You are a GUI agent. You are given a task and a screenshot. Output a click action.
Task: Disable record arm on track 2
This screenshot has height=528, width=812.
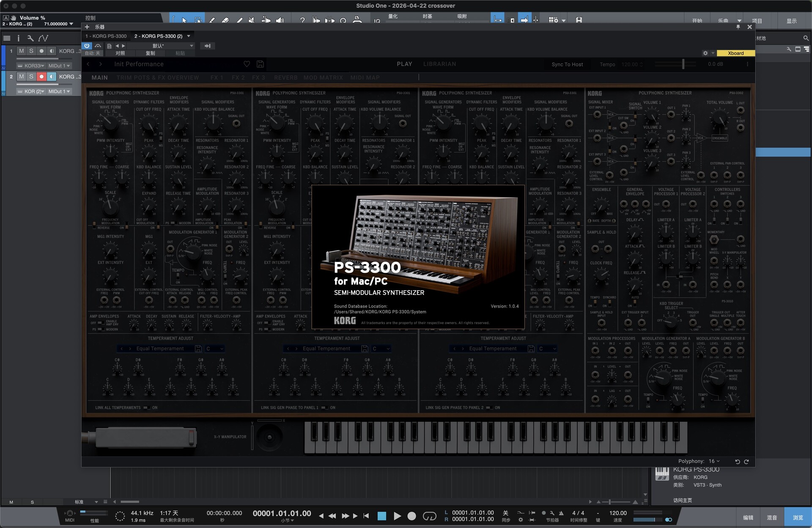[x=41, y=77]
